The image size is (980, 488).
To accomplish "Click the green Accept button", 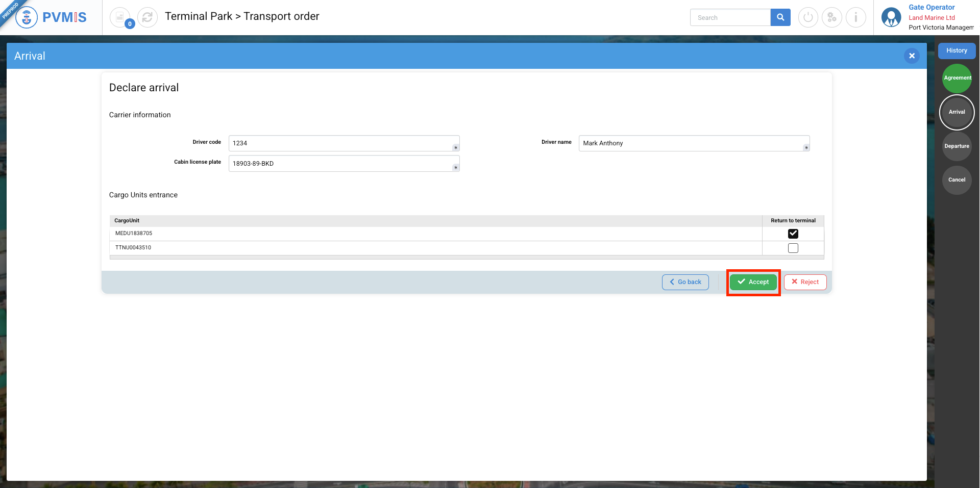I will point(753,282).
